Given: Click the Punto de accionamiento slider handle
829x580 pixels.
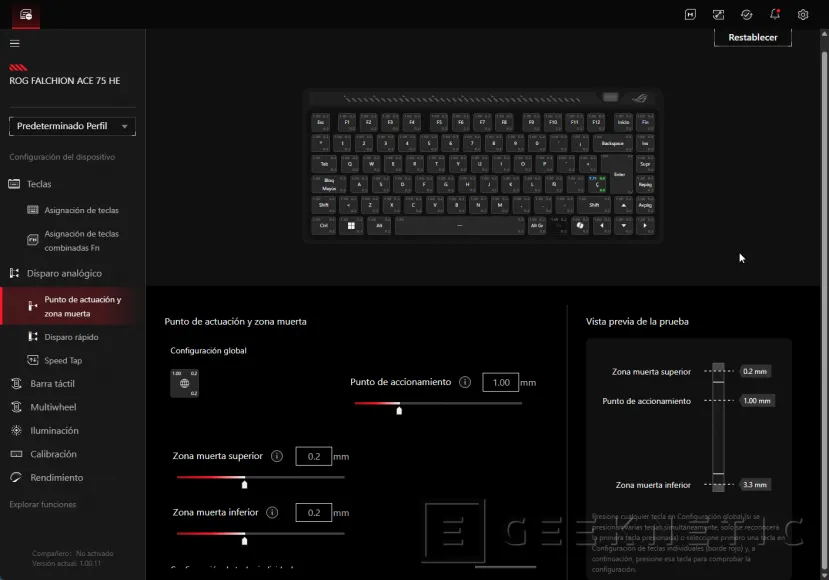Looking at the screenshot, I should (399, 409).
